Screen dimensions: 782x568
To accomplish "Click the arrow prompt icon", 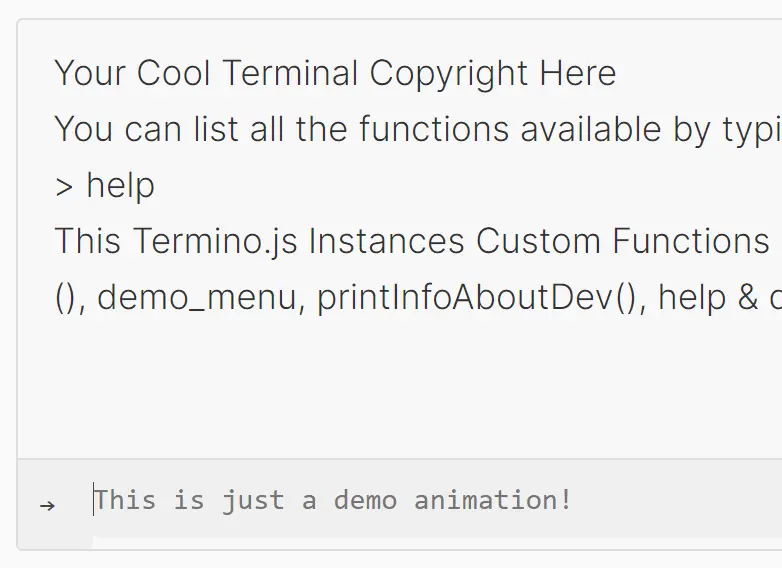I will (x=47, y=506).
